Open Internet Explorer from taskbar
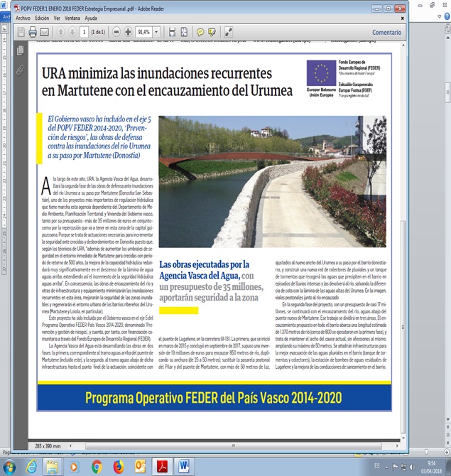451x476 pixels. 31,467
